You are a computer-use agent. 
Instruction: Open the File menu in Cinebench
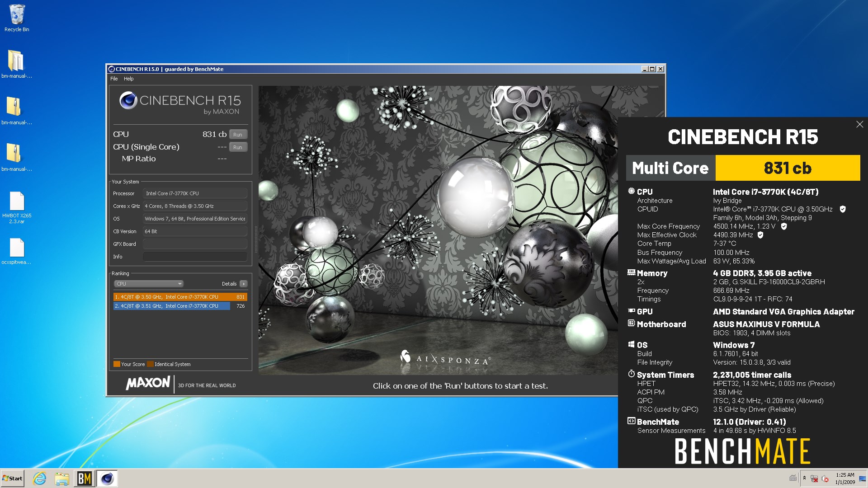pos(114,79)
